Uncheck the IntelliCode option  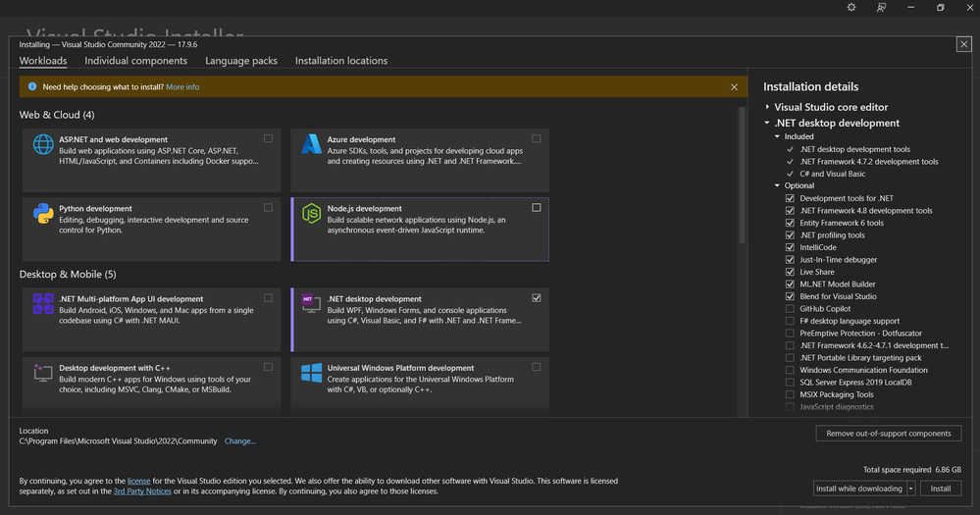790,247
